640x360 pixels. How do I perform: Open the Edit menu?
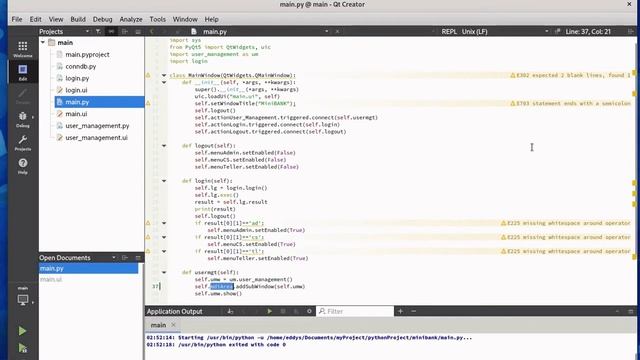pos(36,19)
